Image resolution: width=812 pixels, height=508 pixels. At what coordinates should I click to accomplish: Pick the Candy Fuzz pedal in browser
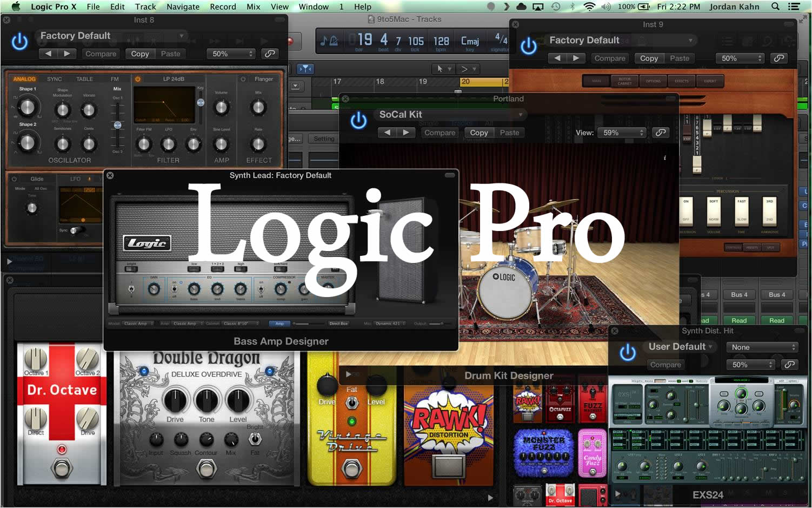click(593, 453)
